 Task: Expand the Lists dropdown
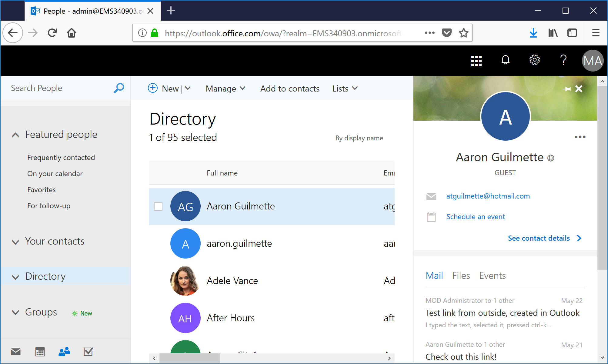coord(355,88)
